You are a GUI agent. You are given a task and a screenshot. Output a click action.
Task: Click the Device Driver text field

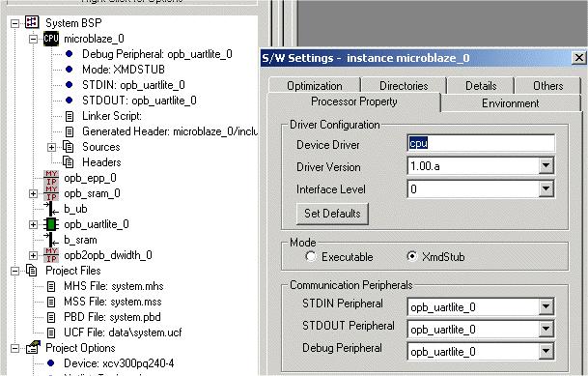point(481,143)
